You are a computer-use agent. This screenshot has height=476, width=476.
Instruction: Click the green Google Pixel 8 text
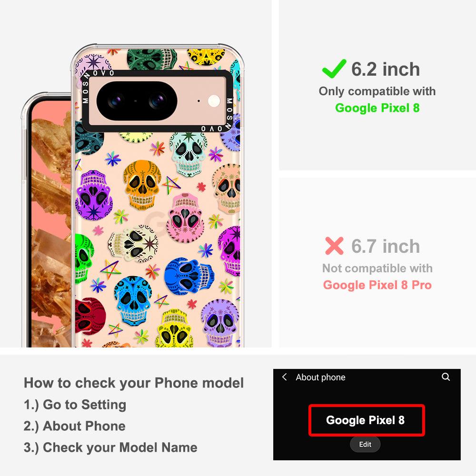[x=377, y=108]
